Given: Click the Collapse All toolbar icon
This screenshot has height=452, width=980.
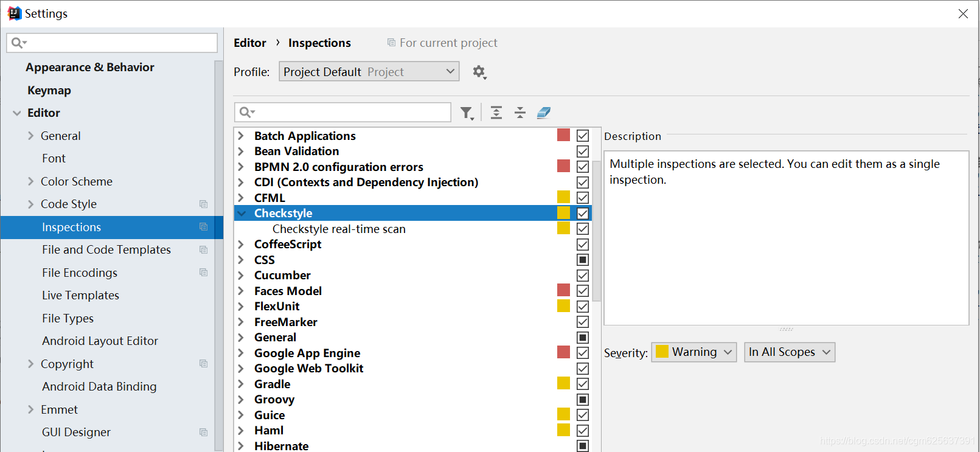Looking at the screenshot, I should tap(520, 113).
